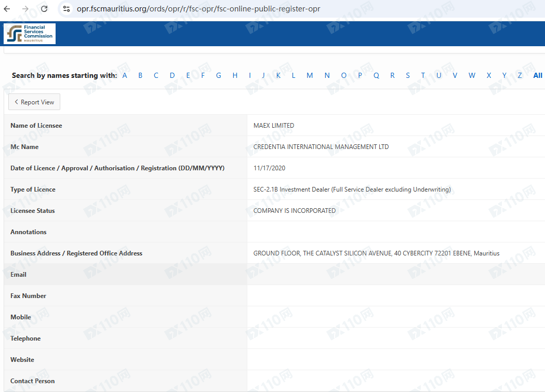Viewport: 545px width, 392px height.
Task: Choose letter I in name search
Action: click(x=250, y=75)
